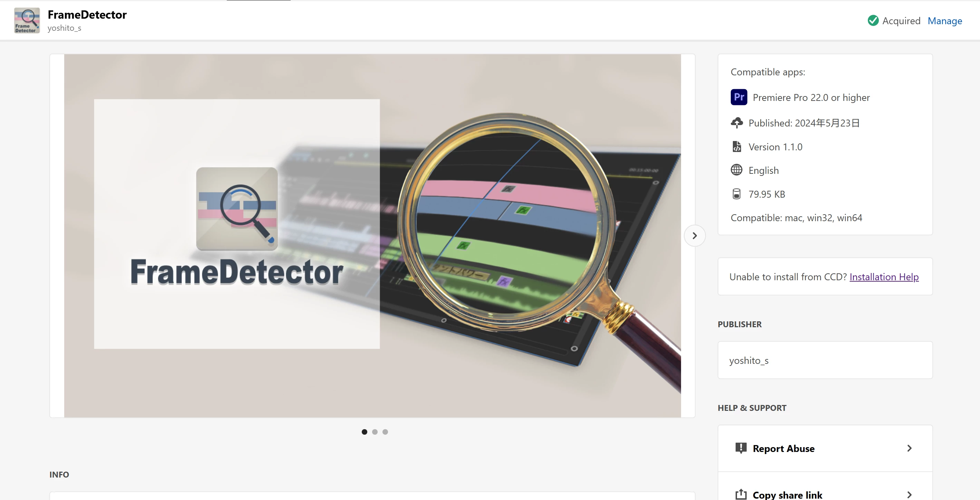Image resolution: width=980 pixels, height=500 pixels.
Task: Click the yoshito_s publisher card
Action: pyautogui.click(x=825, y=360)
